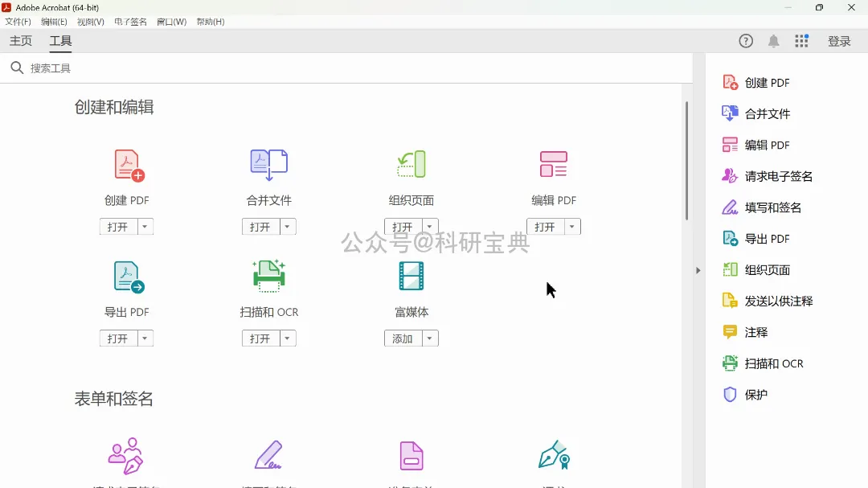Select 注释 shortcut in right sidebar
The height and width of the screenshot is (488, 868).
pyautogui.click(x=745, y=332)
